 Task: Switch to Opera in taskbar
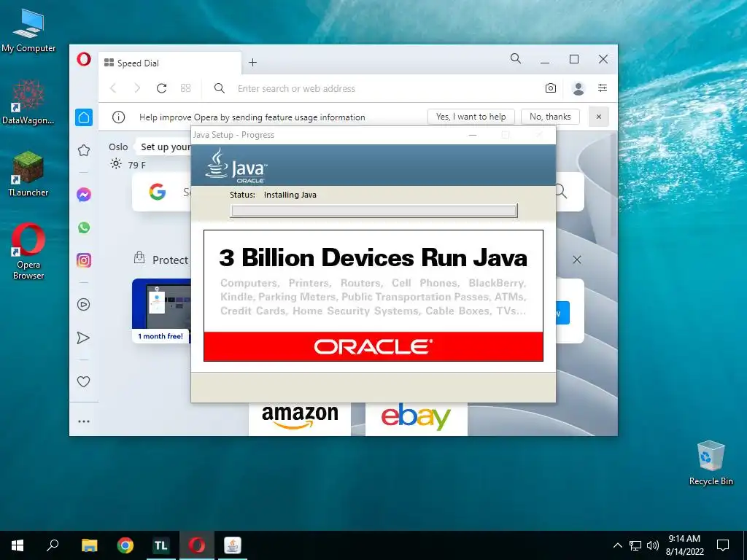(197, 545)
